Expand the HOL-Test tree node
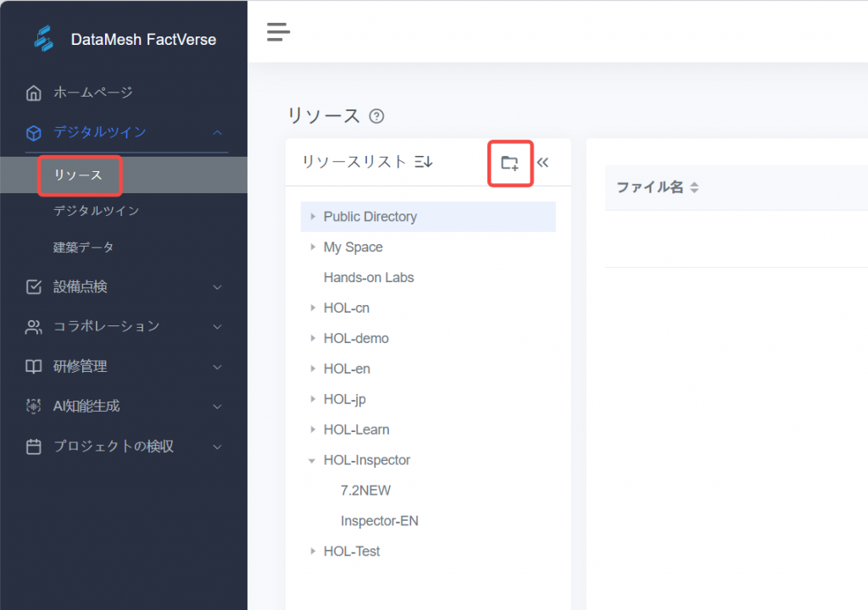Viewport: 868px width, 610px height. click(x=313, y=552)
